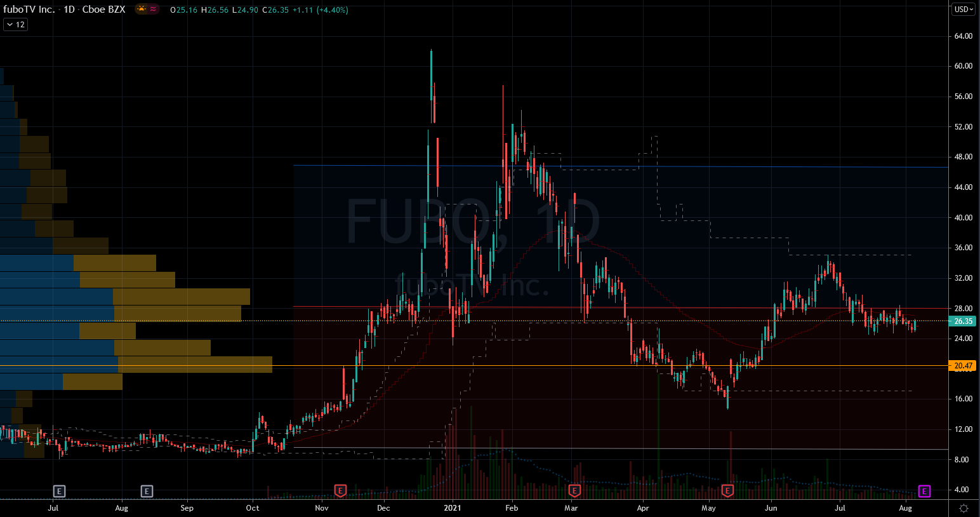
Task: Click the 24.00 price axis label
Action: coord(963,339)
